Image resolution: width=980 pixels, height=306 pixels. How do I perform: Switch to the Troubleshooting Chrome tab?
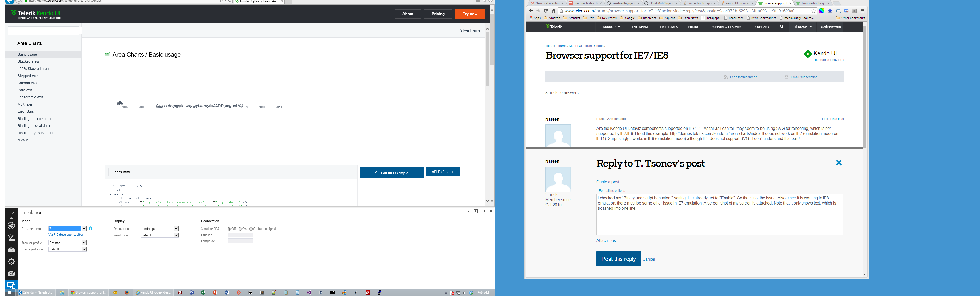(812, 3)
